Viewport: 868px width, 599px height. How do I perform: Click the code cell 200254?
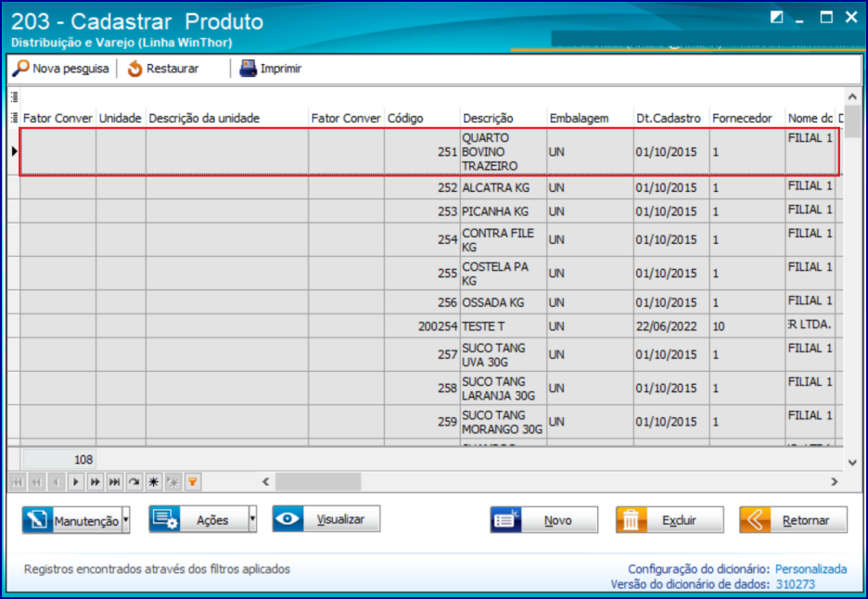click(422, 326)
